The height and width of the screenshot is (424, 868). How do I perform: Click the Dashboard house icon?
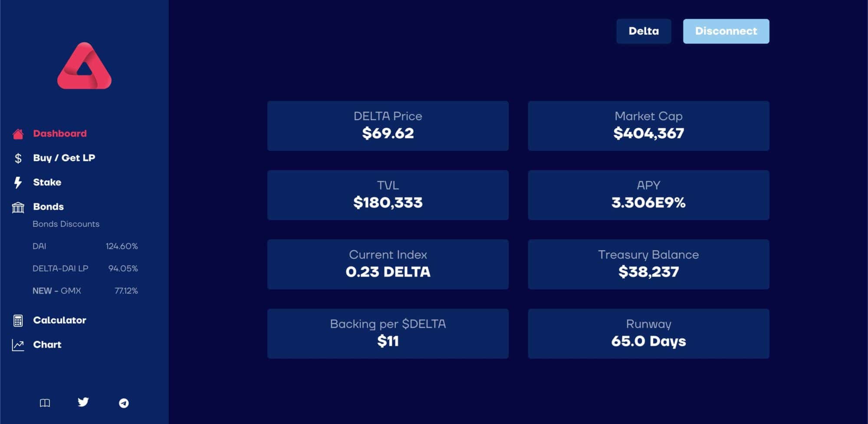point(18,134)
